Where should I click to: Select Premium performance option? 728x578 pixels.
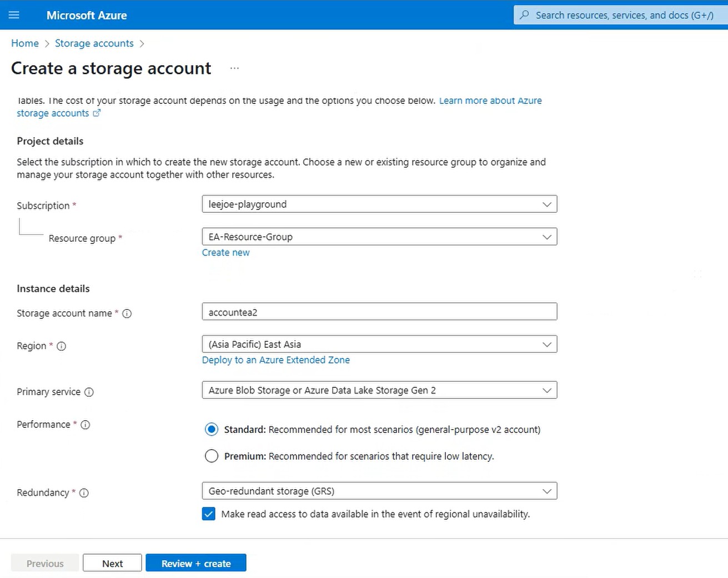212,456
